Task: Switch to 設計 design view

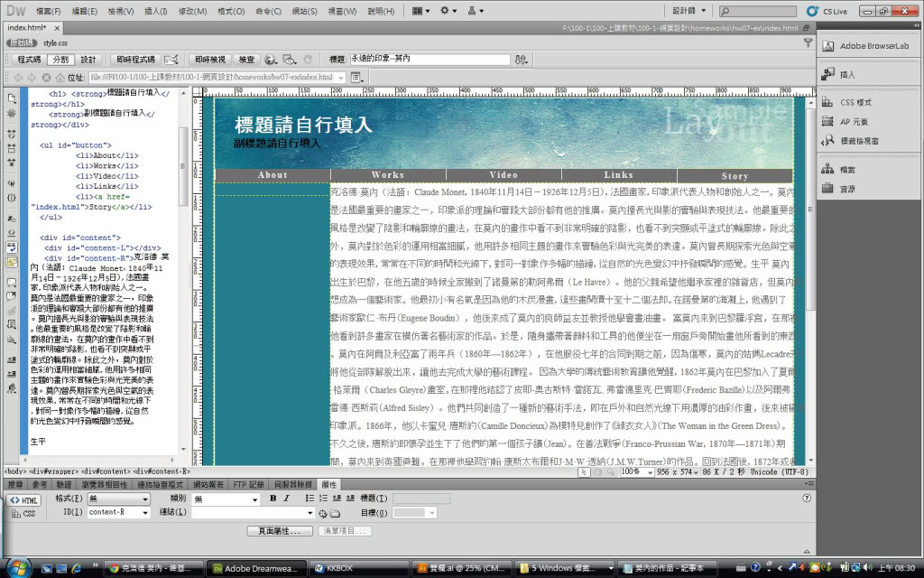Action: pos(88,60)
